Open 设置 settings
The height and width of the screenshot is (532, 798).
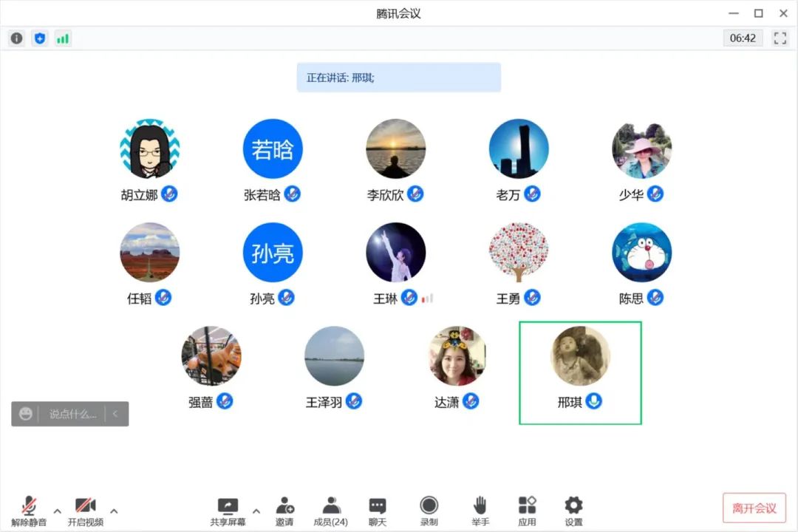pyautogui.click(x=573, y=511)
